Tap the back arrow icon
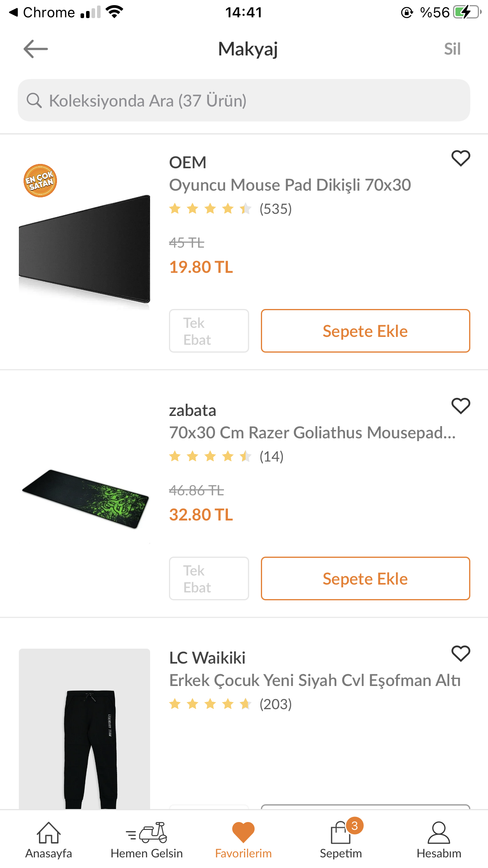This screenshot has width=488, height=868. pyautogui.click(x=35, y=49)
